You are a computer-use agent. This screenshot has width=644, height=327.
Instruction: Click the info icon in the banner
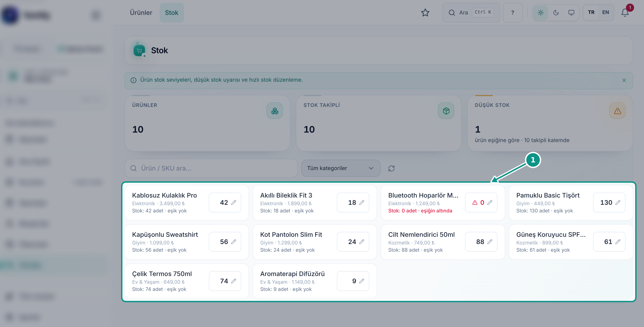133,80
